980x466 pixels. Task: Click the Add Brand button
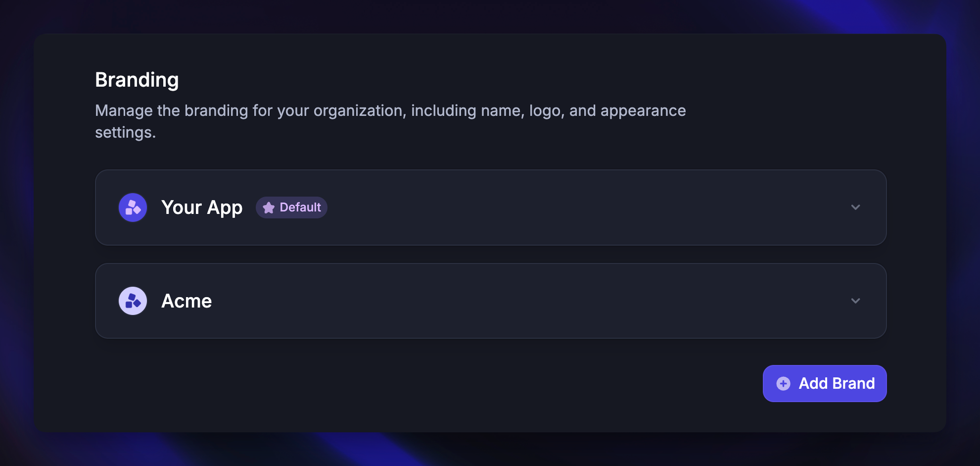pyautogui.click(x=824, y=383)
